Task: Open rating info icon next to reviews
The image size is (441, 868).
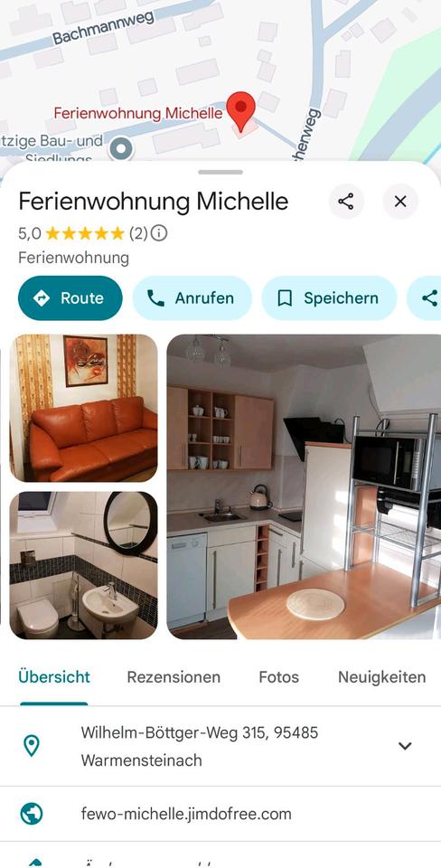Action: click(x=159, y=233)
